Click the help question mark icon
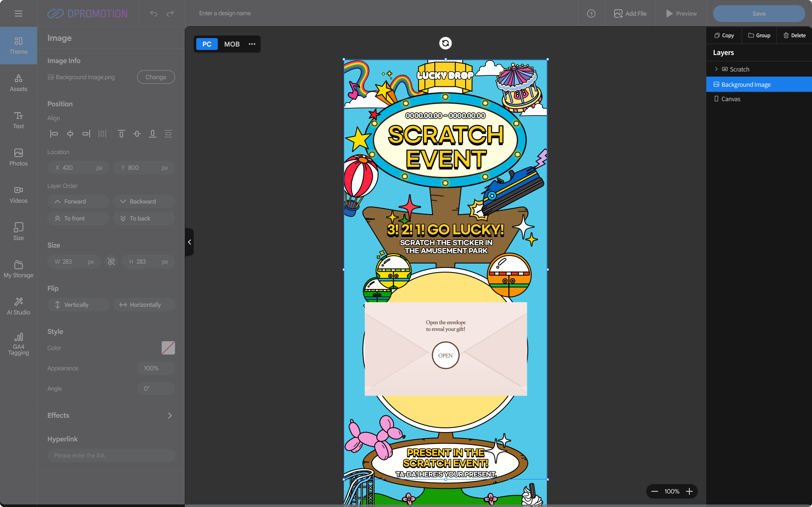 coord(591,14)
